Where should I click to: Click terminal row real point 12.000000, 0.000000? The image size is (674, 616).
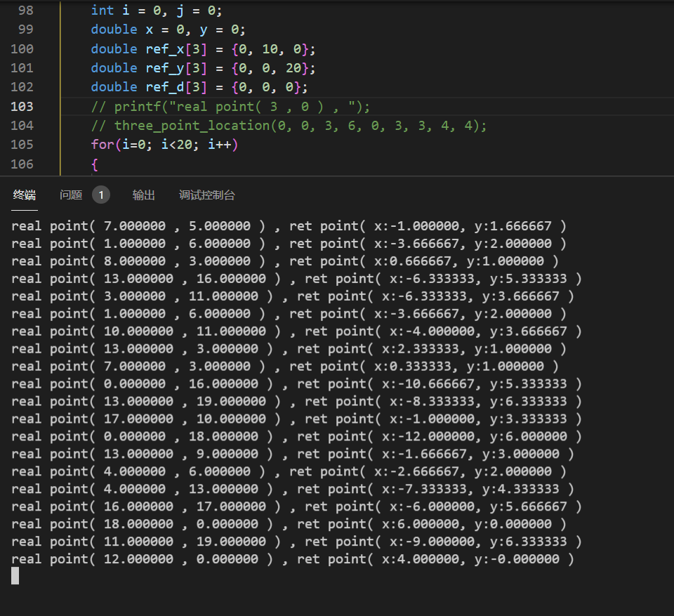click(293, 559)
